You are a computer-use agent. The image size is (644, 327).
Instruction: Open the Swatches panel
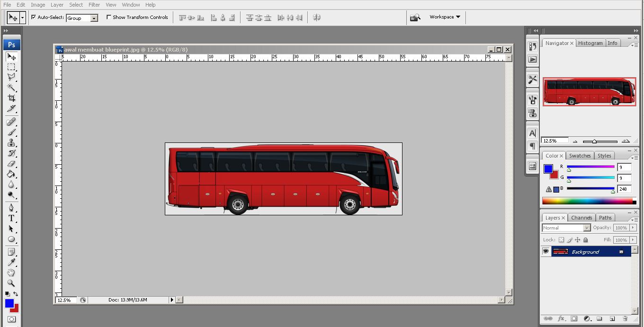(x=580, y=155)
